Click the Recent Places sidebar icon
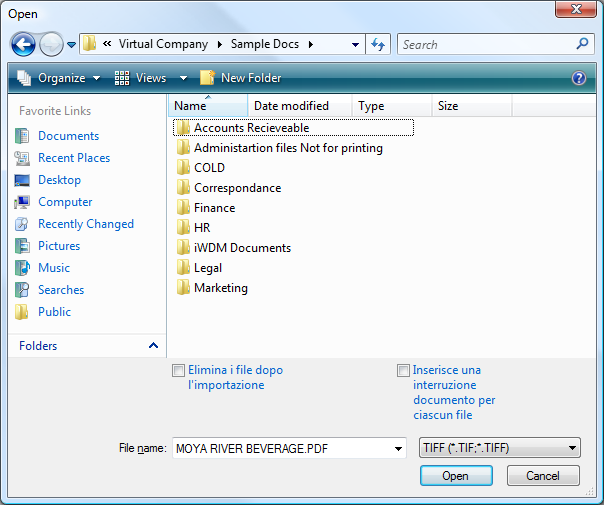This screenshot has width=604, height=505. (x=22, y=158)
